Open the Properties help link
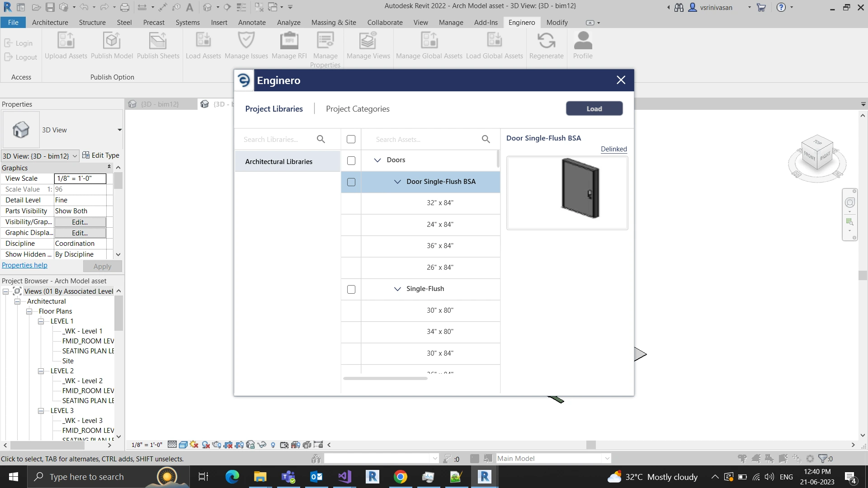Viewport: 868px width, 488px height. [x=24, y=265]
